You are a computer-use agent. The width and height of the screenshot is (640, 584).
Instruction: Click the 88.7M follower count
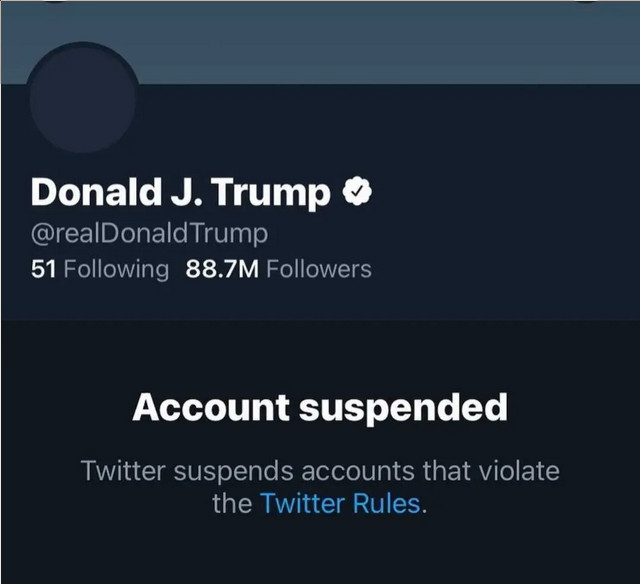click(223, 269)
